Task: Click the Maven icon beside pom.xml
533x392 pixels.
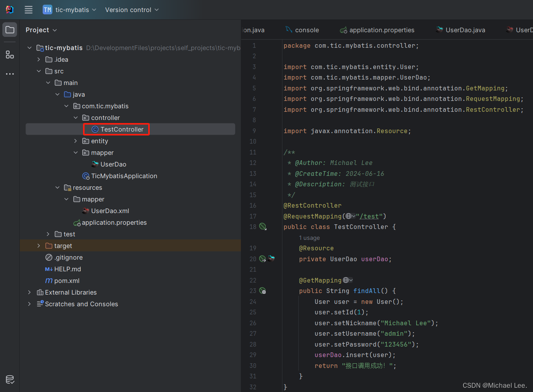Action: 49,281
